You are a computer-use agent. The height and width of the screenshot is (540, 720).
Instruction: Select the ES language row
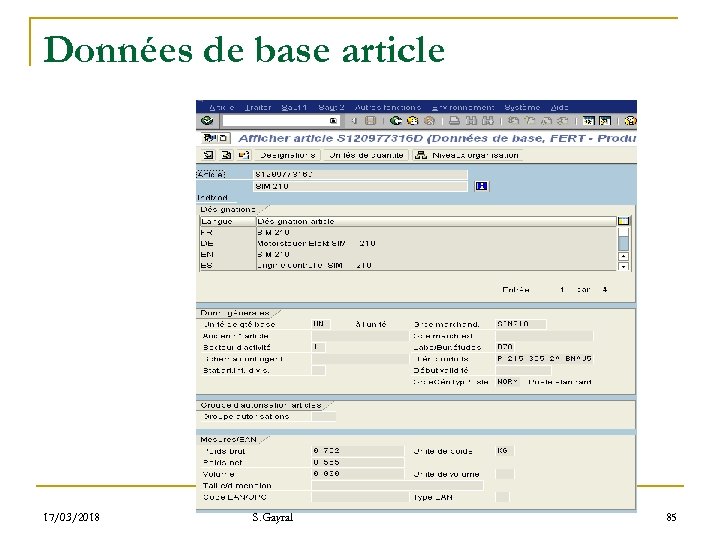click(x=408, y=265)
